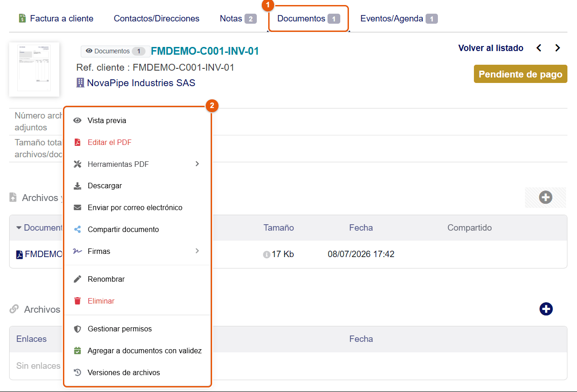Screen dimensions: 577x392
Task: Click the red trash icon next to Eliminar
Action: tap(78, 301)
